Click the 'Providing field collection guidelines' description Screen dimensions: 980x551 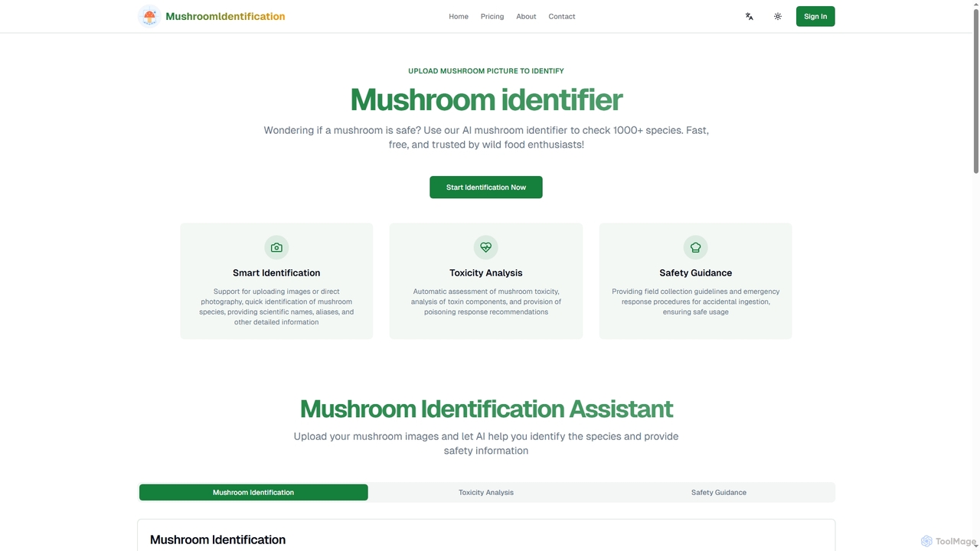pos(696,302)
